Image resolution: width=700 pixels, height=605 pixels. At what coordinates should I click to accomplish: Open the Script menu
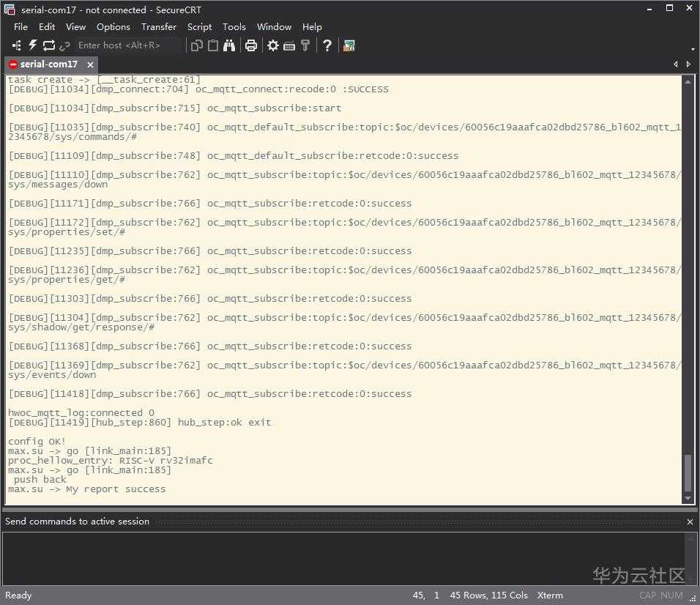pyautogui.click(x=199, y=27)
